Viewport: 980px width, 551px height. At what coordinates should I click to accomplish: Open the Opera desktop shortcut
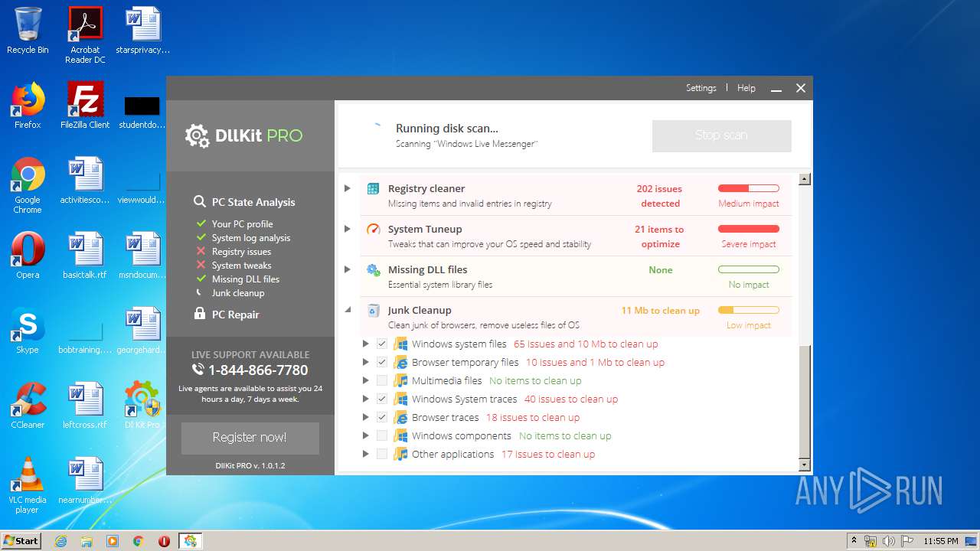pos(28,256)
